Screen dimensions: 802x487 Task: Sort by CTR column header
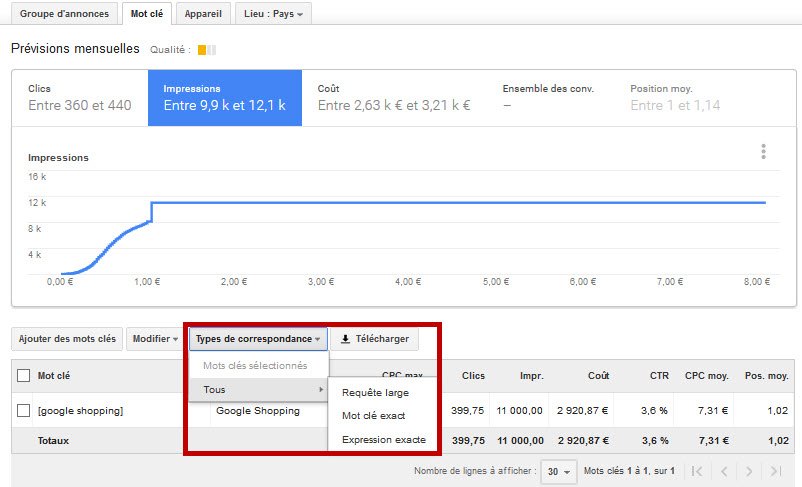(659, 376)
